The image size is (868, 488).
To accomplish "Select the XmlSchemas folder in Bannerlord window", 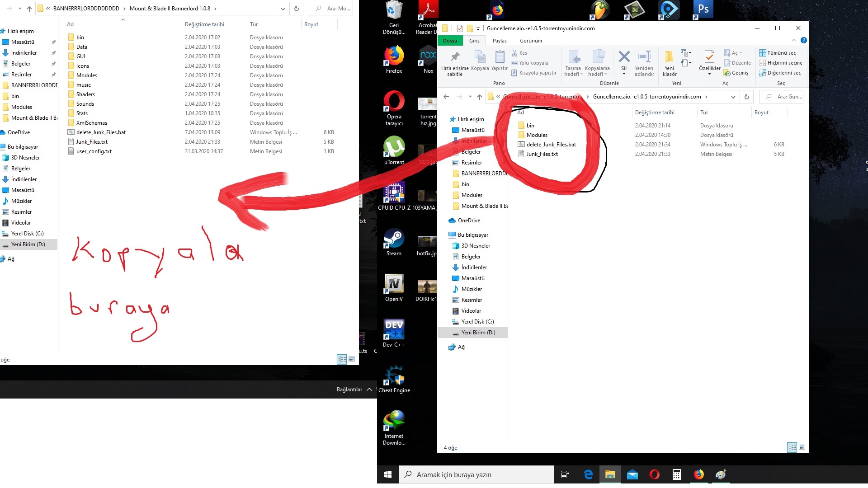I will [92, 123].
